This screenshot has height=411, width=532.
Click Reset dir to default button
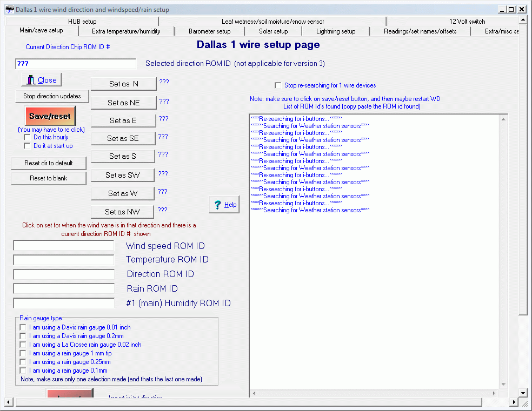click(x=49, y=163)
